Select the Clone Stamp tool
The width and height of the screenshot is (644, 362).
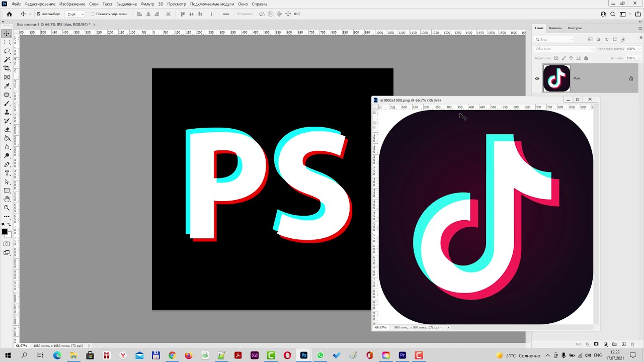[x=7, y=112]
